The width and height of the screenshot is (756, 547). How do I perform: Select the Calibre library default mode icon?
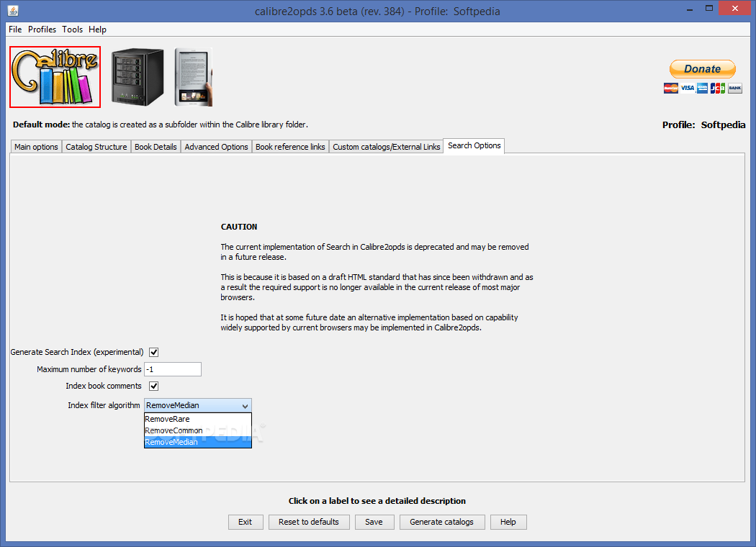[55, 76]
